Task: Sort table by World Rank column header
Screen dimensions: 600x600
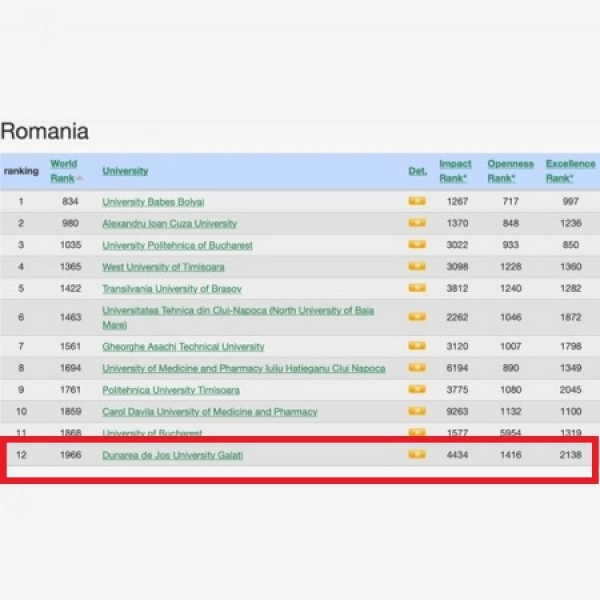Action: (63, 170)
